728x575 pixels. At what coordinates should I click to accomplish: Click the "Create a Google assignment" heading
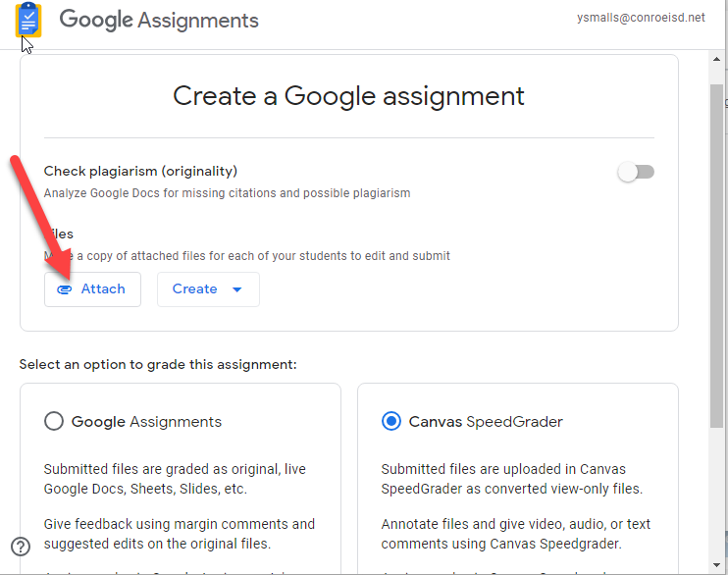tap(348, 96)
